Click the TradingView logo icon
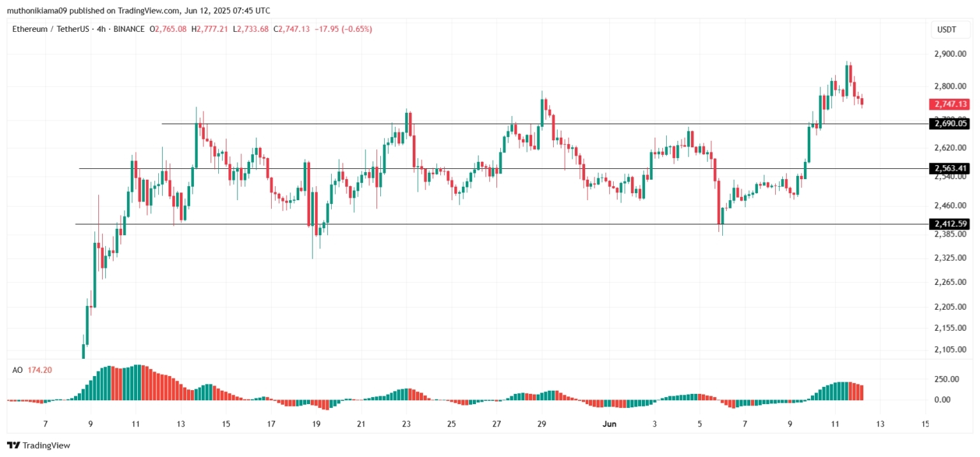 [x=13, y=446]
